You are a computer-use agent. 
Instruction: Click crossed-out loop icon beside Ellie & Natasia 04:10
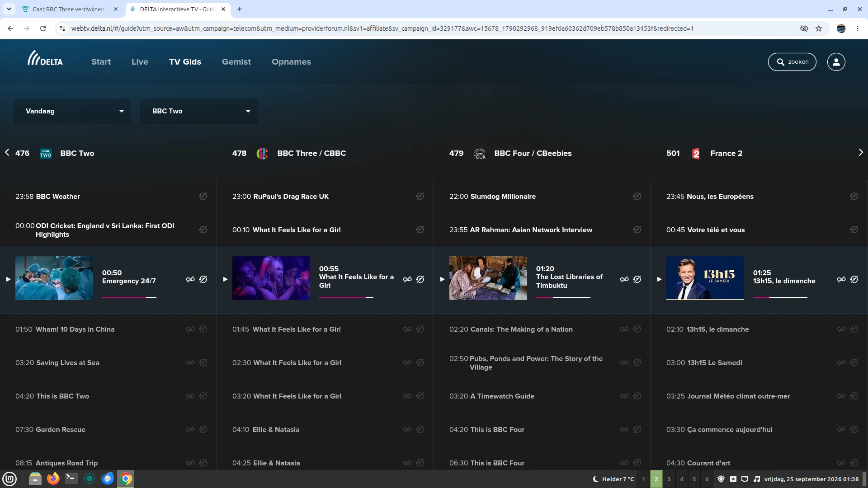(x=407, y=429)
